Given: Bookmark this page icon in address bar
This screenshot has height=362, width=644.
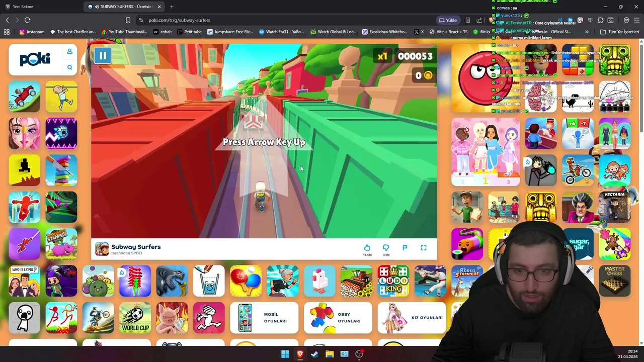Looking at the screenshot, I should click(128, 20).
